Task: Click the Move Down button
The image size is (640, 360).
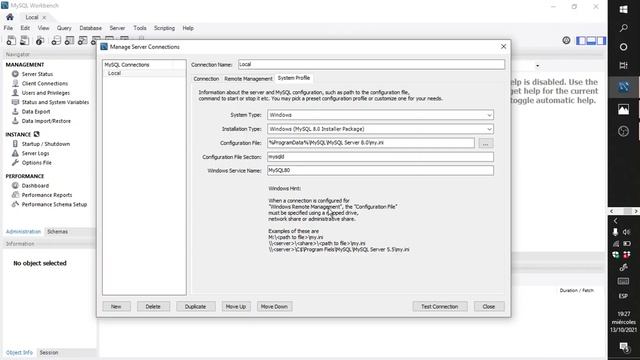Action: 274,307
